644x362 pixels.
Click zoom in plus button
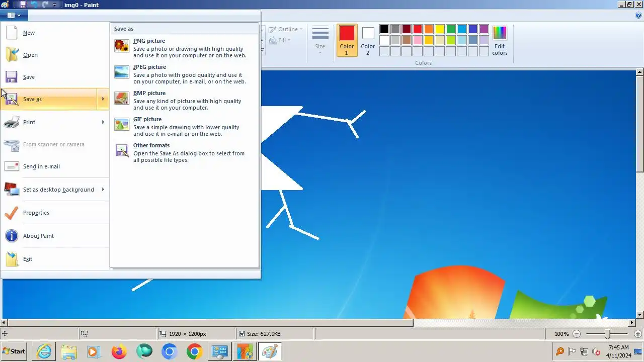[x=638, y=334]
